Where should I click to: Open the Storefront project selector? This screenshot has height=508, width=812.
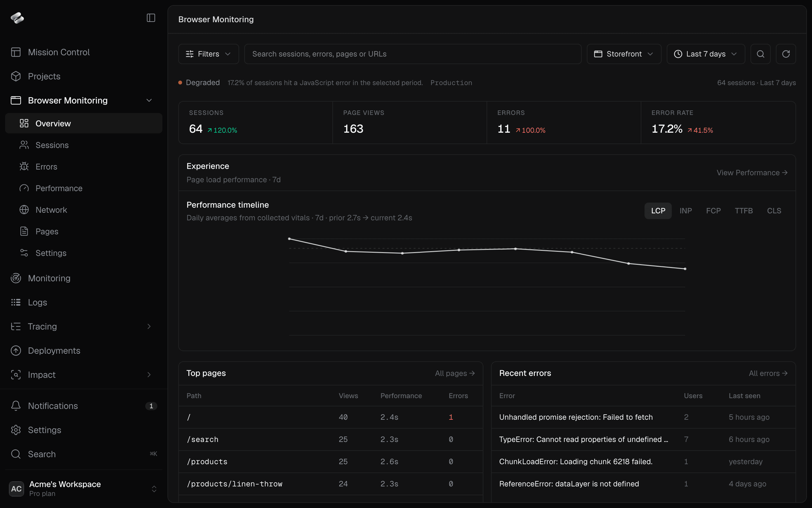pos(624,54)
